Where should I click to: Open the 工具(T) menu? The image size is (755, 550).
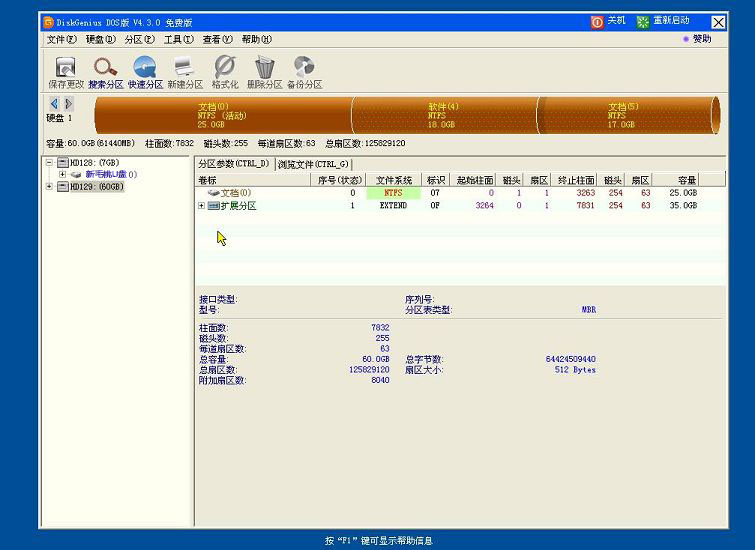pyautogui.click(x=179, y=39)
